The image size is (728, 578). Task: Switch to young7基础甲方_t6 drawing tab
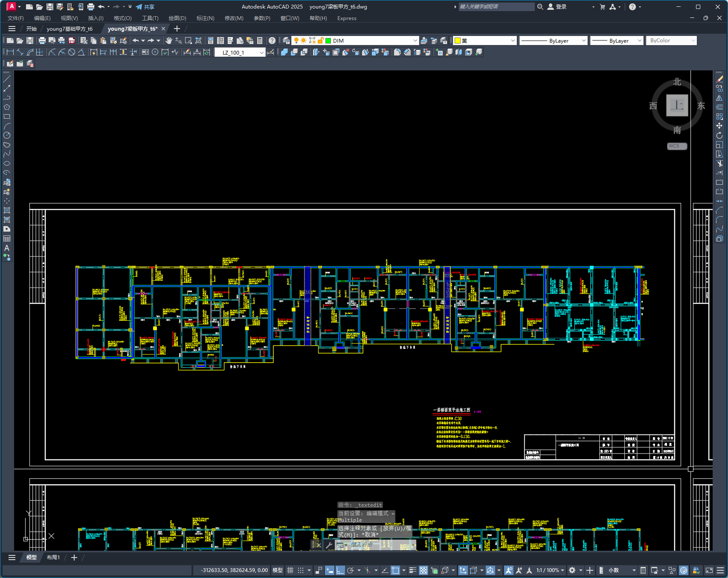pos(70,29)
